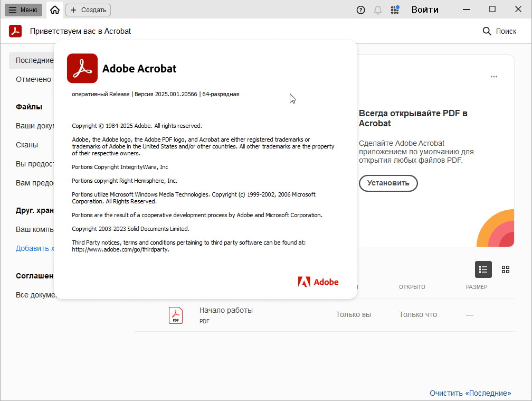
Task: Sort by ОТКРЫТО column header
Action: pyautogui.click(x=412, y=287)
